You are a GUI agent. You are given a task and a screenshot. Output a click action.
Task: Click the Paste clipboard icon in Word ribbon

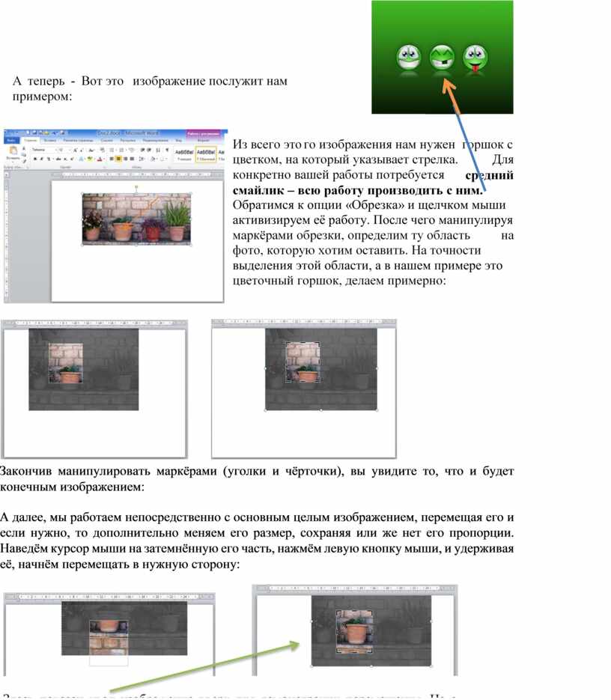(x=13, y=151)
